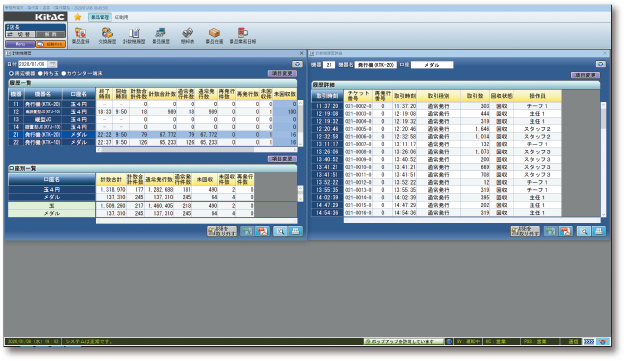Click refresh icon in right detail window
This screenshot has width=624, height=361.
pos(601,64)
